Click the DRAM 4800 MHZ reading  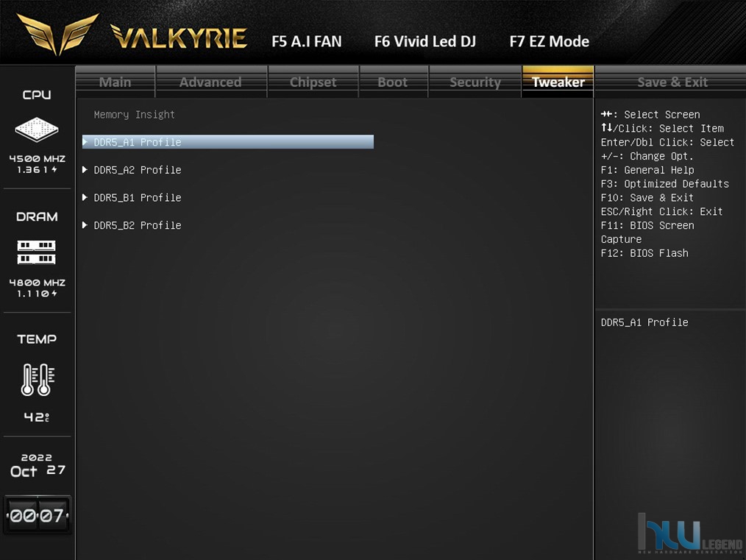click(x=37, y=282)
